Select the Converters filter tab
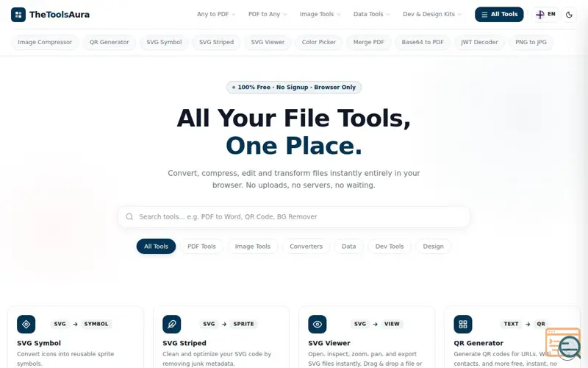Image resolution: width=588 pixels, height=368 pixels. (x=306, y=247)
